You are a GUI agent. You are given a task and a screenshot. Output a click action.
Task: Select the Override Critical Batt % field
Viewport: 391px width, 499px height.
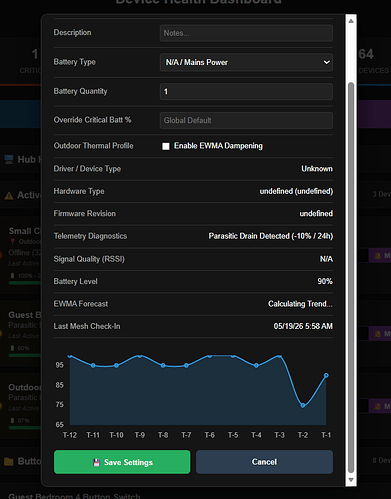246,120
